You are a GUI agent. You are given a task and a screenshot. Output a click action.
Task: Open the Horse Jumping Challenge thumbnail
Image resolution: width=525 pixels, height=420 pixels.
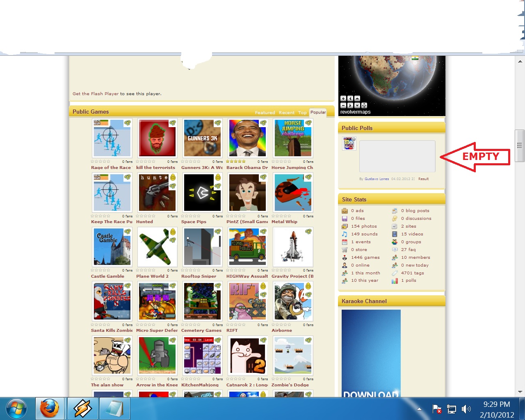click(293, 138)
